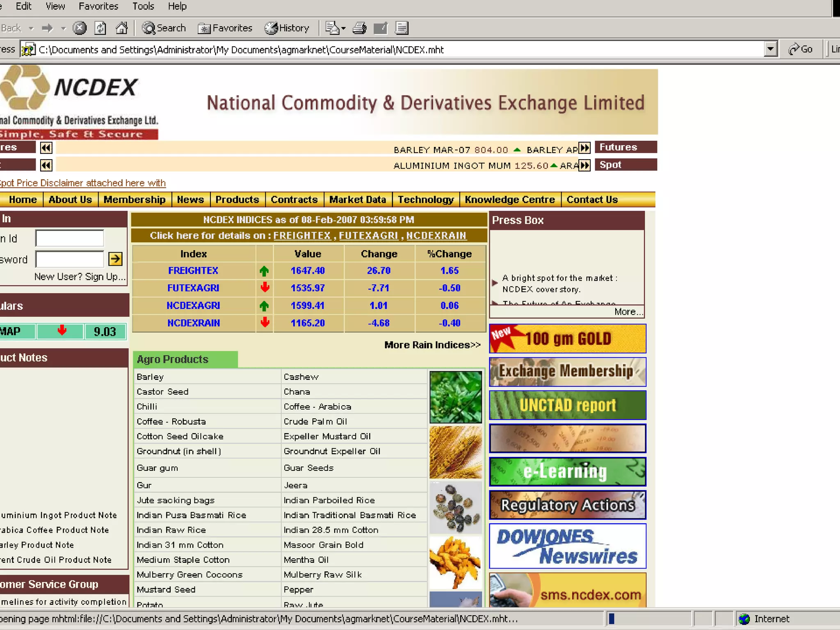Open the Favorites menu

[98, 6]
